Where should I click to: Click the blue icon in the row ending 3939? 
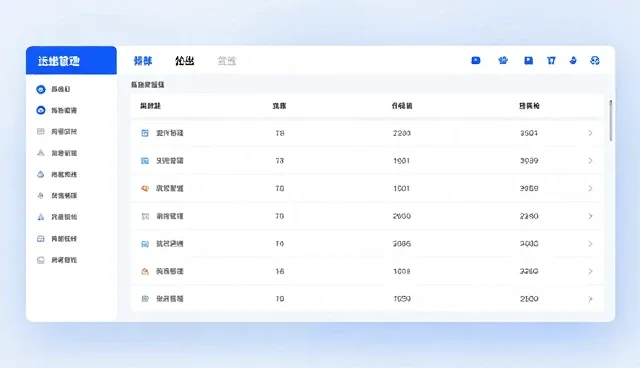coord(145,161)
